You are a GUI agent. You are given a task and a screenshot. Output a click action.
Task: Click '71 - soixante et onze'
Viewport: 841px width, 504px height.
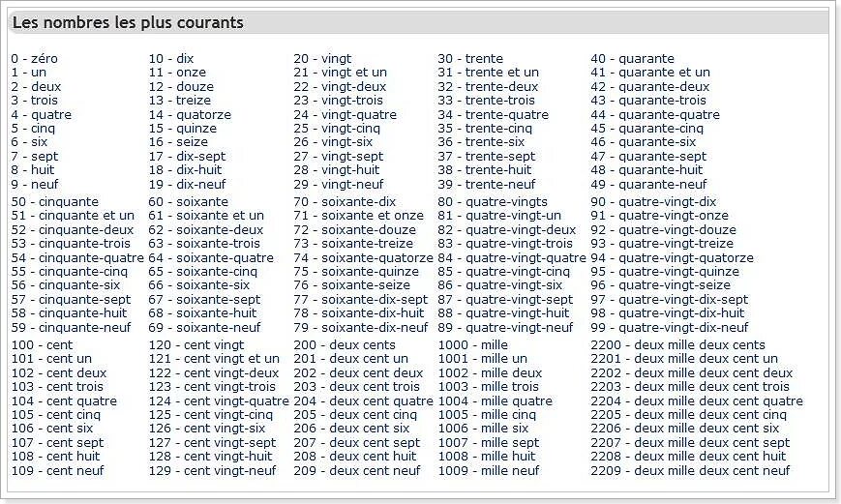tap(359, 216)
